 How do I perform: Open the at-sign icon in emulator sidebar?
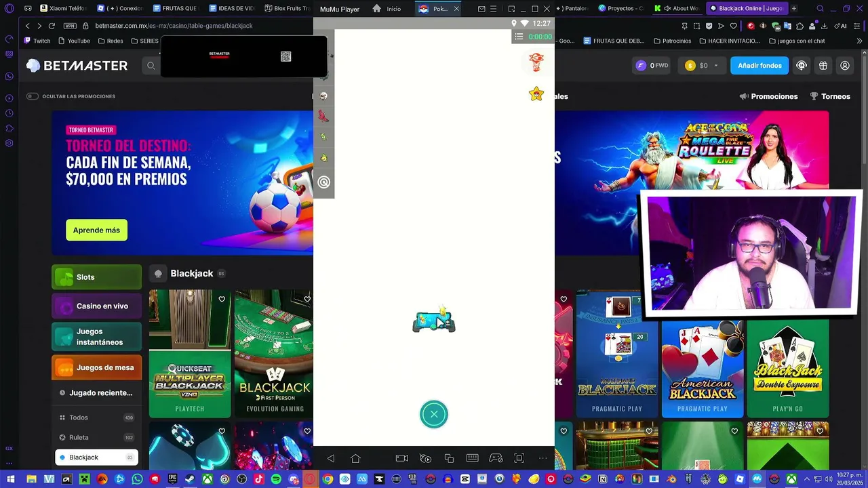tap(323, 182)
